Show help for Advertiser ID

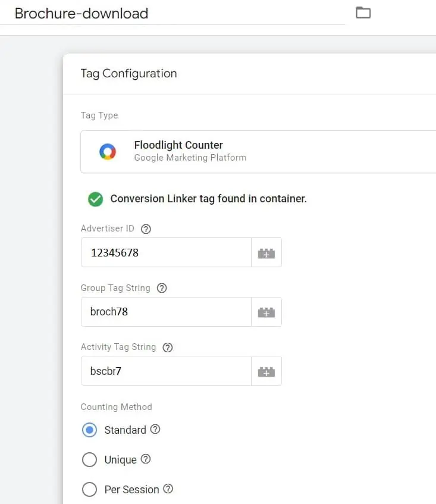point(146,229)
